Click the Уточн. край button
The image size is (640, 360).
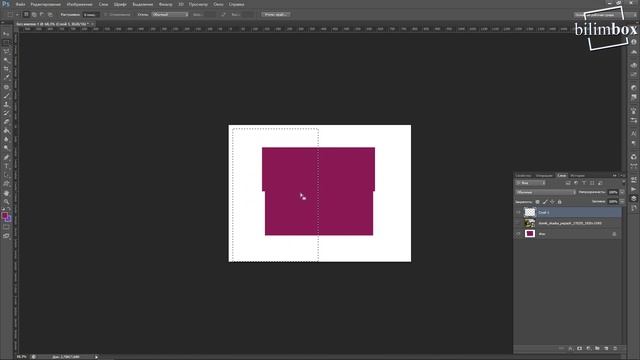pos(276,15)
